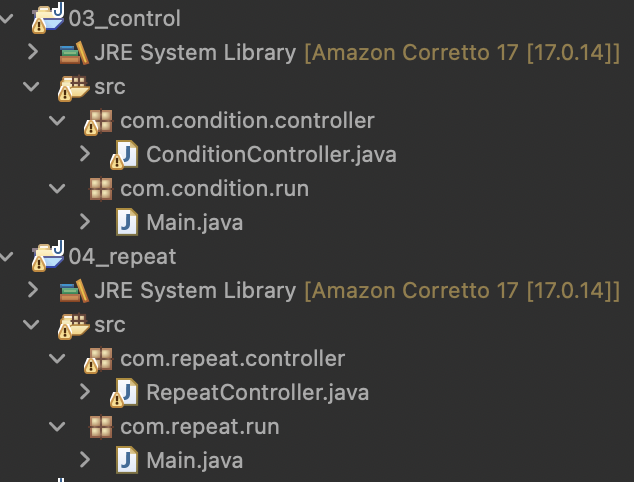
Task: Select the RepeatController.java file label
Action: 257,393
